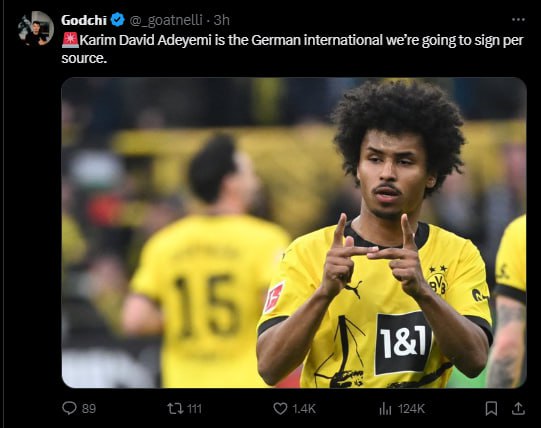
Task: Open the @_goatnelli handle link
Action: point(166,20)
